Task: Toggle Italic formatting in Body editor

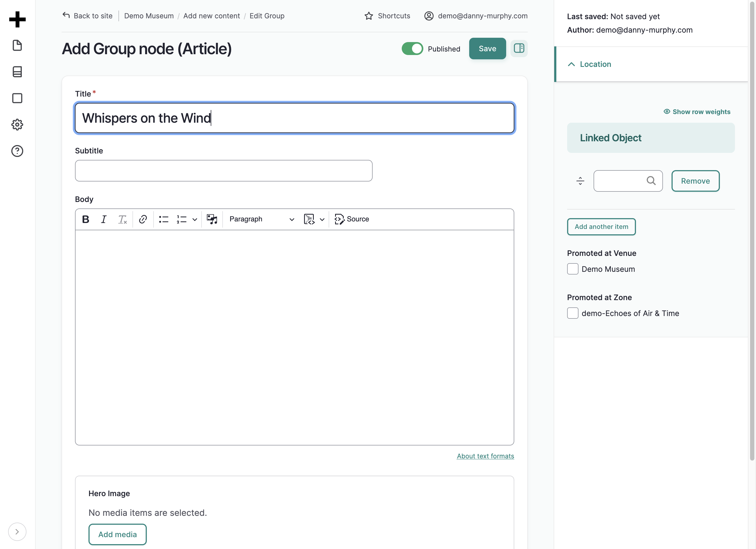Action: click(104, 219)
